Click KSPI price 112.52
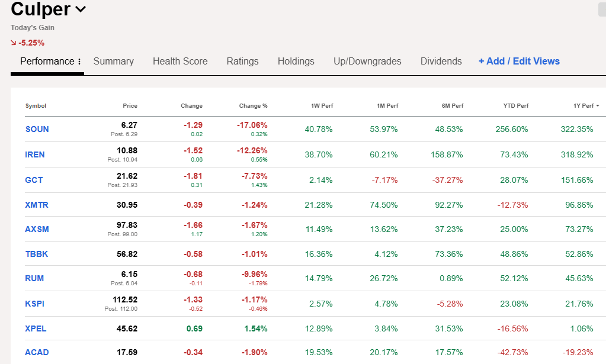Image resolution: width=606 pixels, height=364 pixels. coord(125,299)
